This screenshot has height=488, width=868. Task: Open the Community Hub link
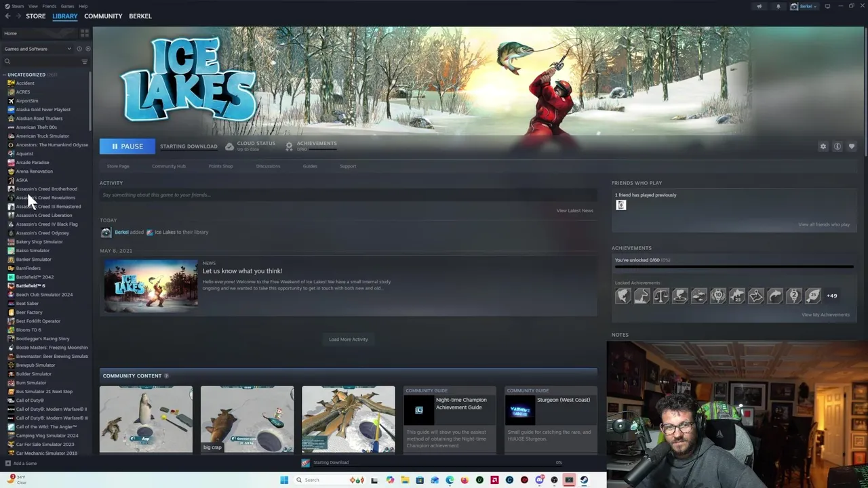pyautogui.click(x=169, y=166)
